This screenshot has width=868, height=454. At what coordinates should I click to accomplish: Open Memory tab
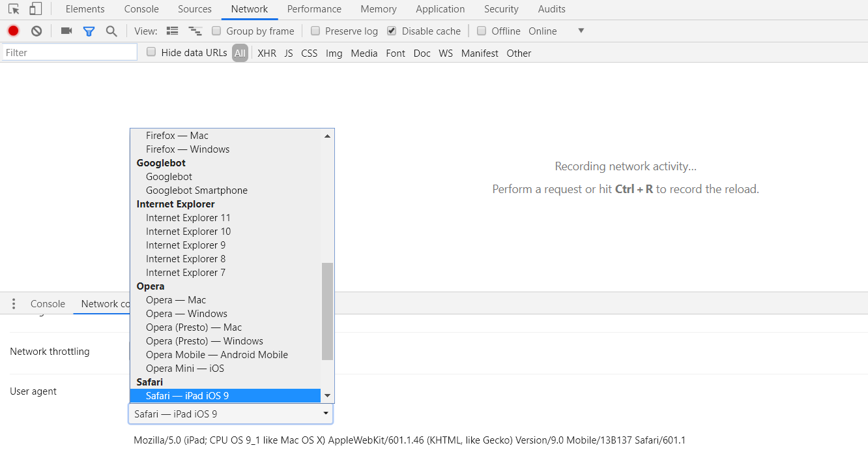(379, 9)
